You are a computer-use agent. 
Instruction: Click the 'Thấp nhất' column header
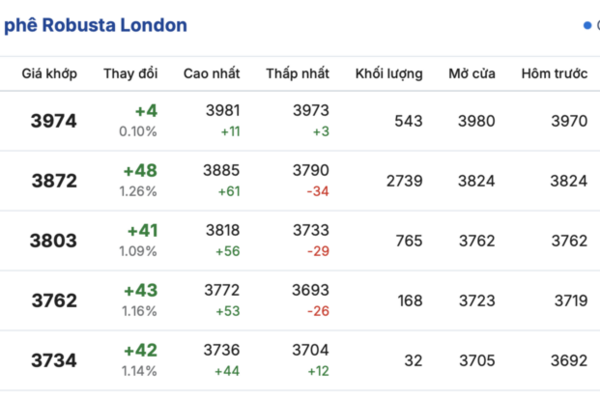point(298,74)
